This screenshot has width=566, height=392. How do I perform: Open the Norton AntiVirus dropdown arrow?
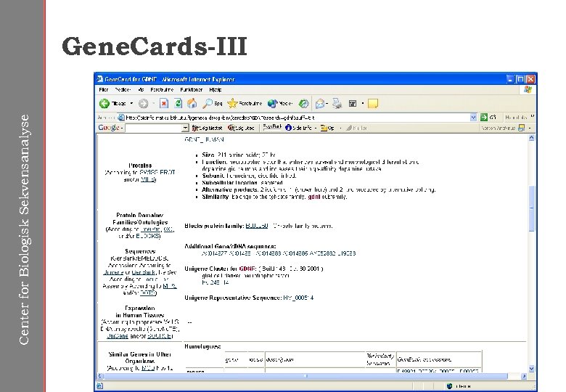point(530,128)
